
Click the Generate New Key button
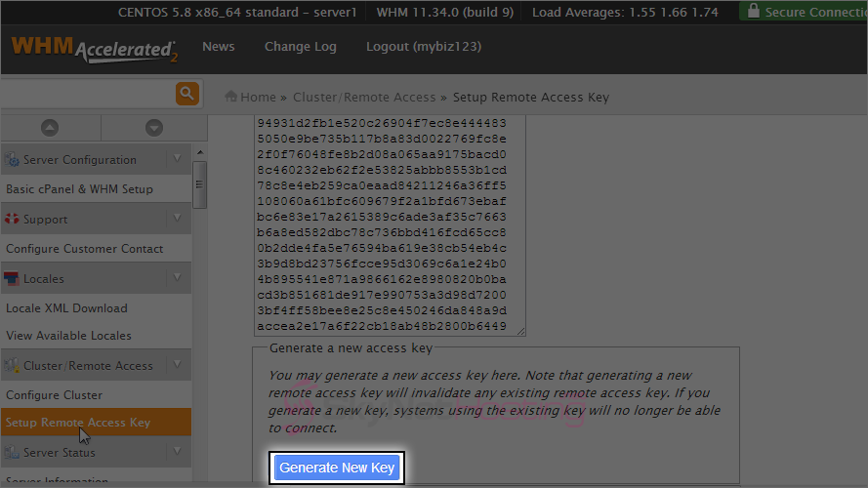click(337, 468)
